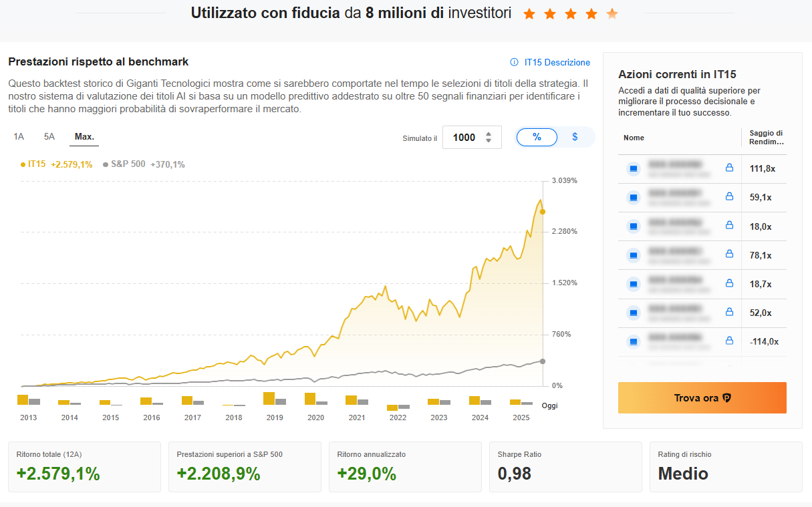812x507 pixels.
Task: Open the IT15 Descrizione link
Action: tap(557, 62)
